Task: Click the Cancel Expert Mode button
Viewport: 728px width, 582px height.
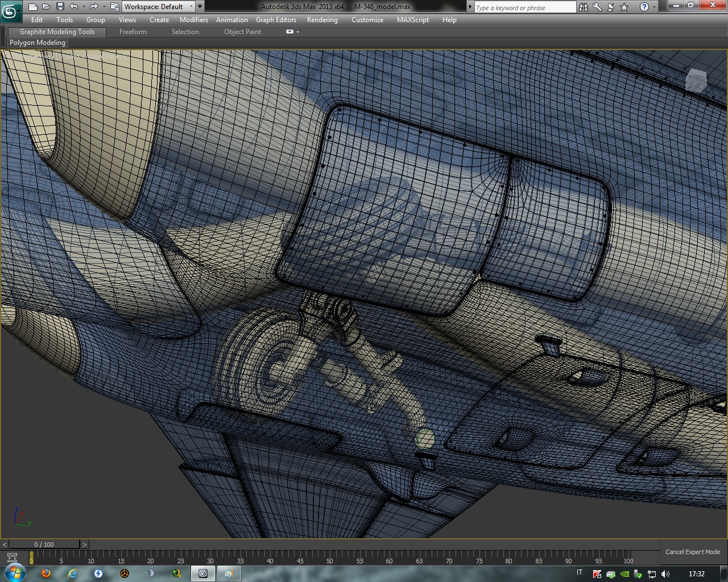Action: [x=693, y=552]
